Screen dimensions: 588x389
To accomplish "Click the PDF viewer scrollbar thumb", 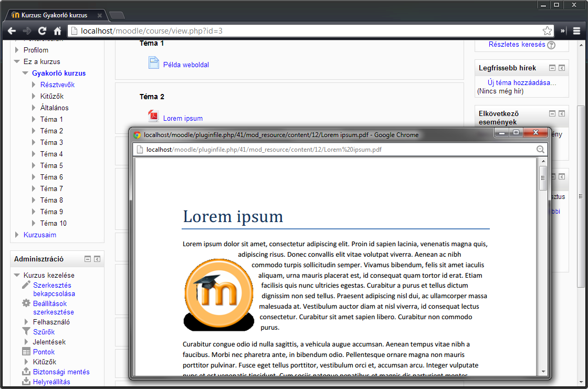I will [x=543, y=178].
